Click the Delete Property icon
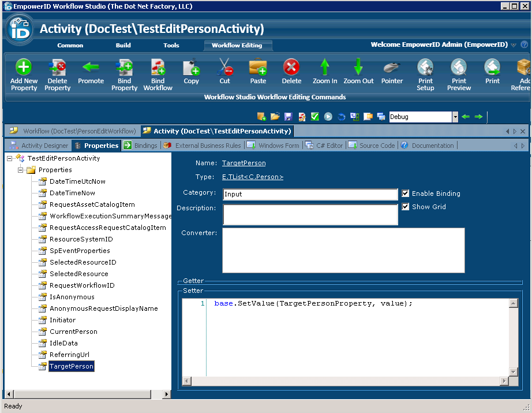Image resolution: width=532 pixels, height=413 pixels. (x=57, y=68)
